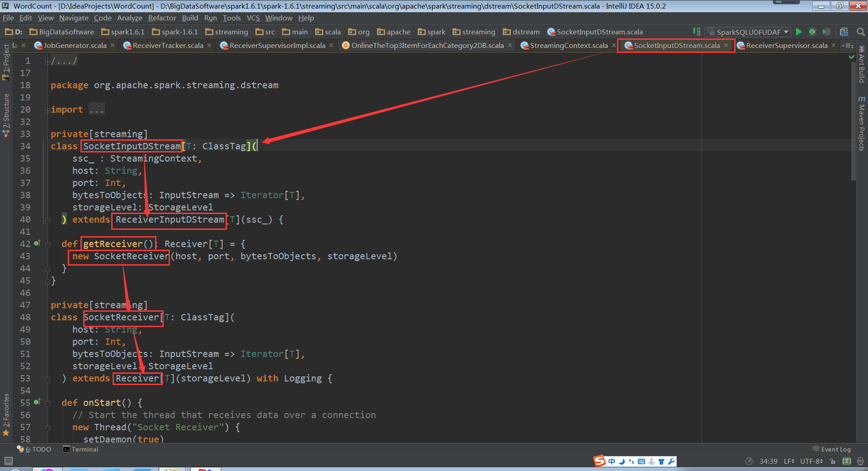This screenshot has width=868, height=471.
Task: Open the Refactor menu
Action: (x=162, y=18)
